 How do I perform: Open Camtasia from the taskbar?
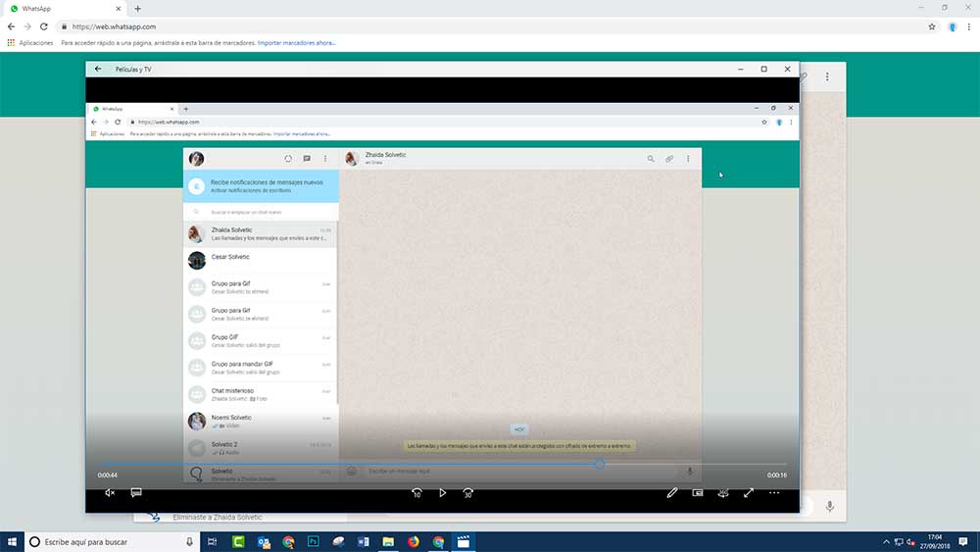pyautogui.click(x=238, y=542)
